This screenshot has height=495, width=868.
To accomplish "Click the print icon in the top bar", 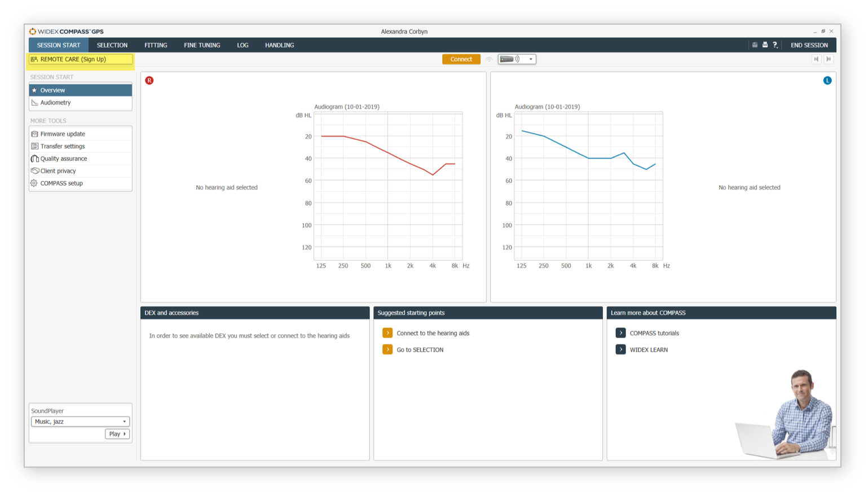I will pos(765,45).
